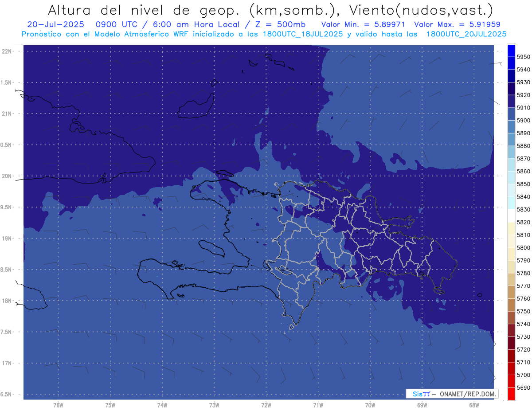
Task: Select the valid-until time '1800UTC_20JUL2025'
Action: [x=466, y=34]
